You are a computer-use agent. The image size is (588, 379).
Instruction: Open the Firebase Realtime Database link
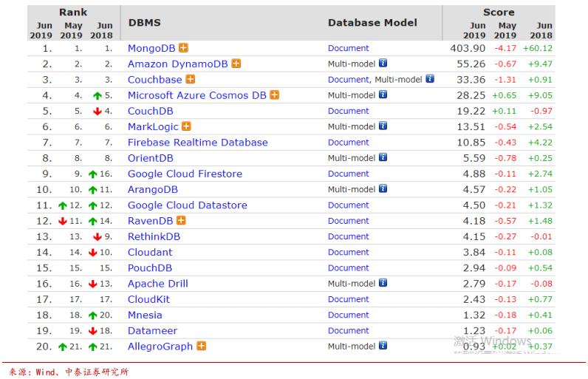pos(198,143)
